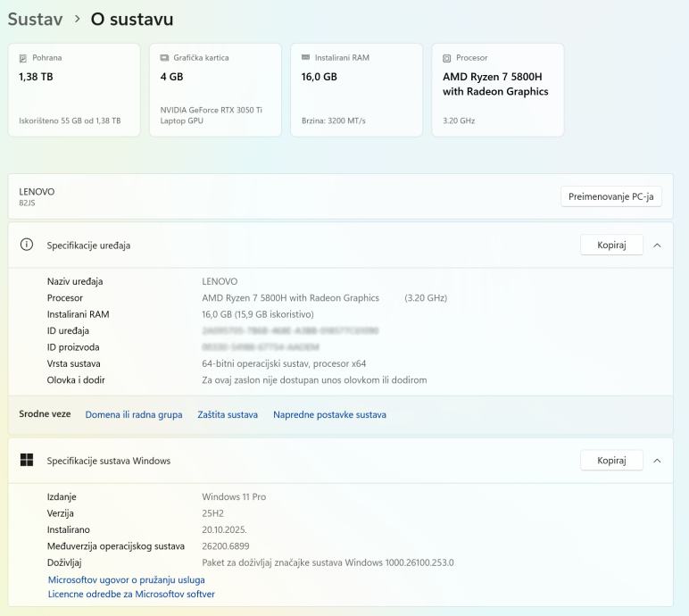Screen dimensions: 689x616
Task: Open the AMD Ryzen 7 processor card
Action: [498, 90]
